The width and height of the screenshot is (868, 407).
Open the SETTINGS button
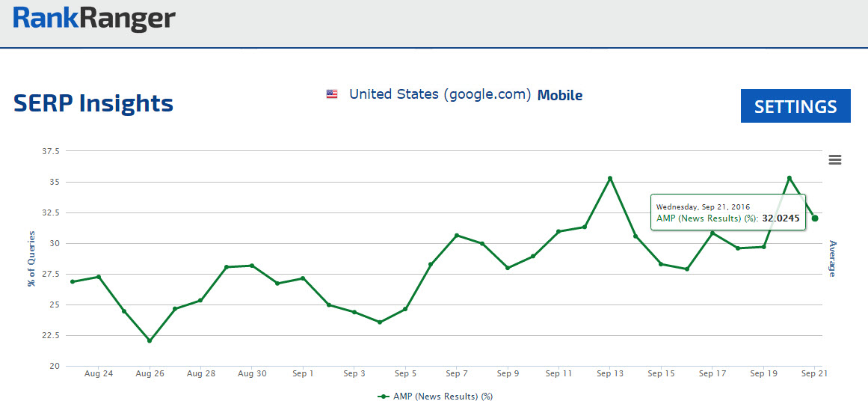tap(795, 106)
